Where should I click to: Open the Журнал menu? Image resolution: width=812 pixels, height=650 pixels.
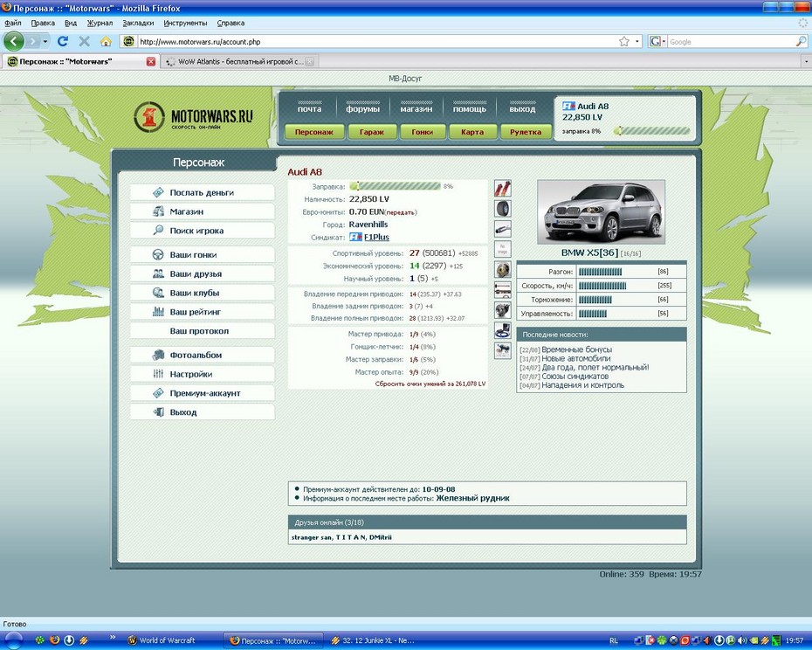[x=100, y=23]
